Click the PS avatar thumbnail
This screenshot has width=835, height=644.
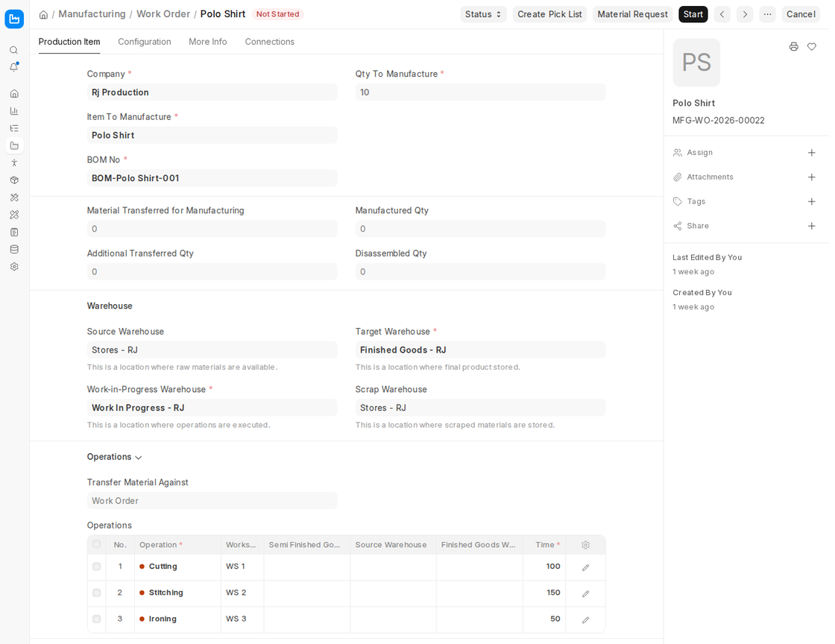coord(696,63)
